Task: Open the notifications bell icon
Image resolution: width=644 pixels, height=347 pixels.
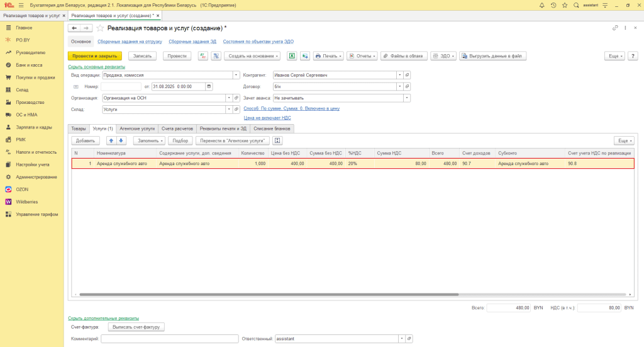Action: [x=541, y=5]
